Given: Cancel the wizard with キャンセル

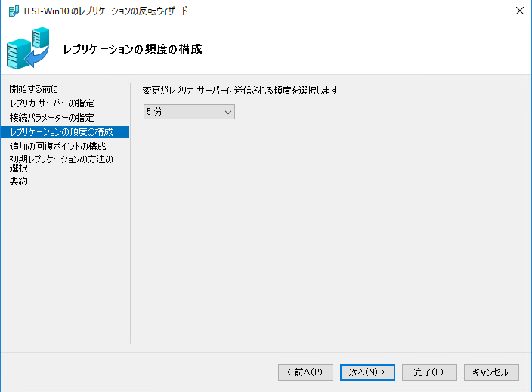Looking at the screenshot, I should 491,372.
